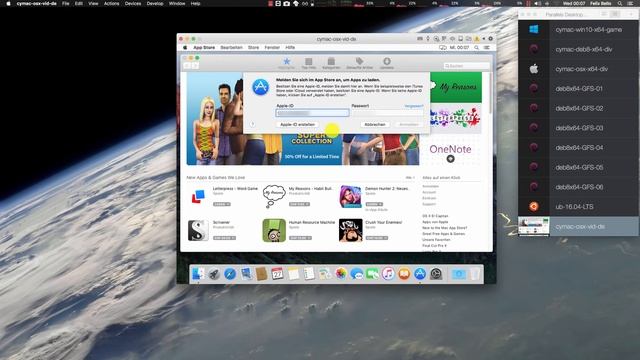Open the Kategorien toolbar icon
The width and height of the screenshot is (640, 360).
click(331, 63)
